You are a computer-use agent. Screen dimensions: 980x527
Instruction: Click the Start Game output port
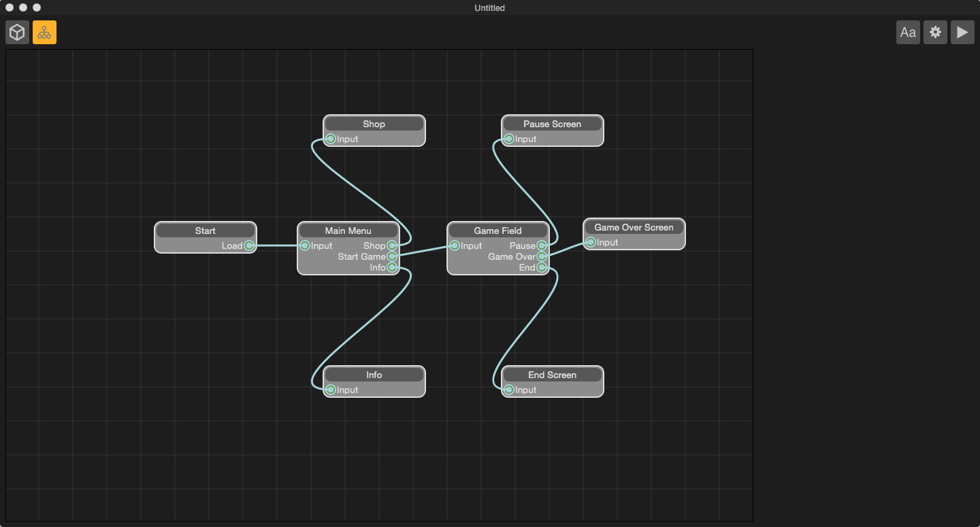tap(392, 256)
